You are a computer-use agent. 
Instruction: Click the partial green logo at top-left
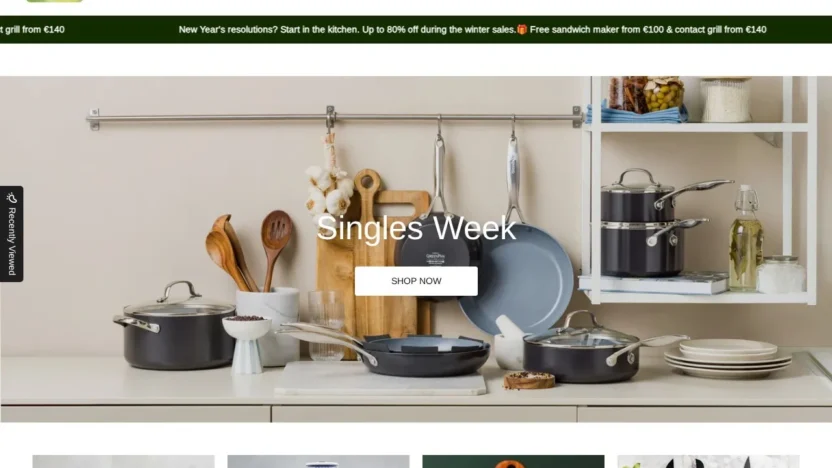(x=55, y=1)
